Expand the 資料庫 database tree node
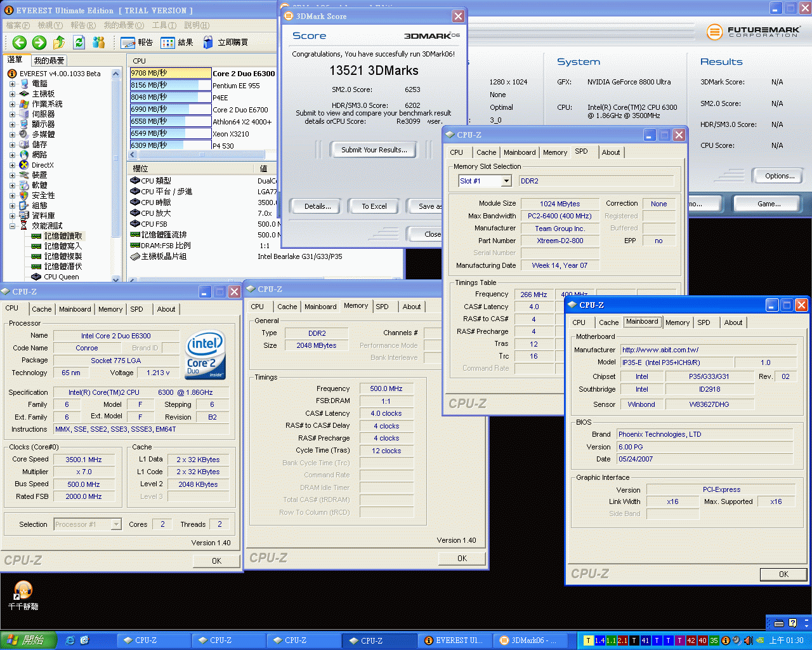Viewport: 812px width, 650px height. point(12,216)
